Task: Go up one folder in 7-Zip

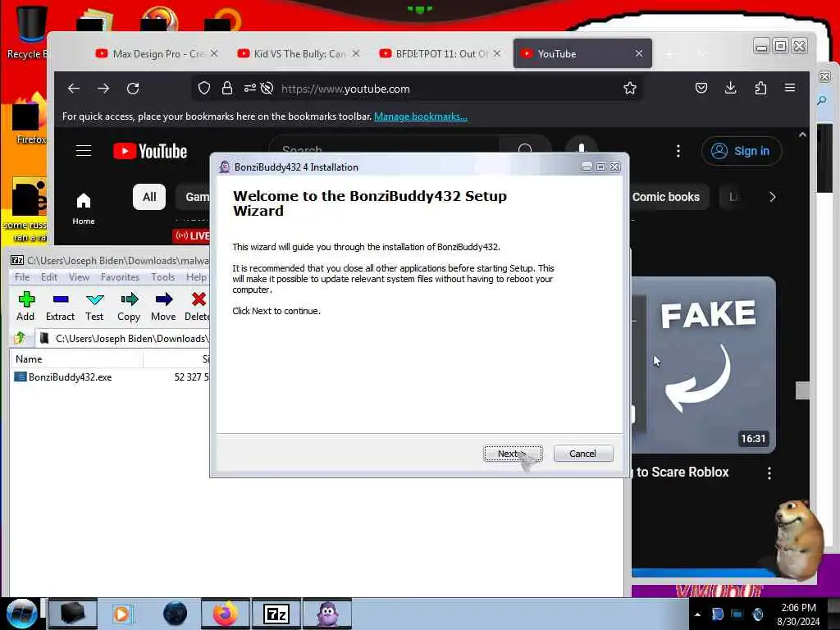Action: pyautogui.click(x=20, y=338)
